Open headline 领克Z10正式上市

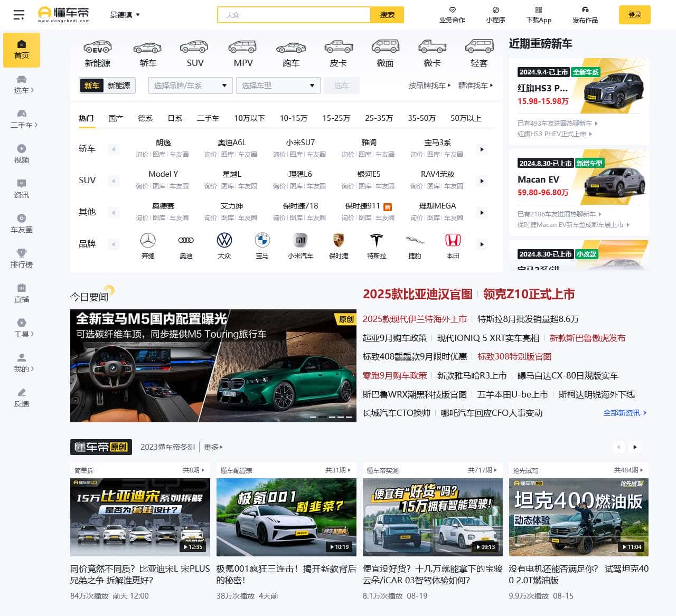pyautogui.click(x=529, y=294)
